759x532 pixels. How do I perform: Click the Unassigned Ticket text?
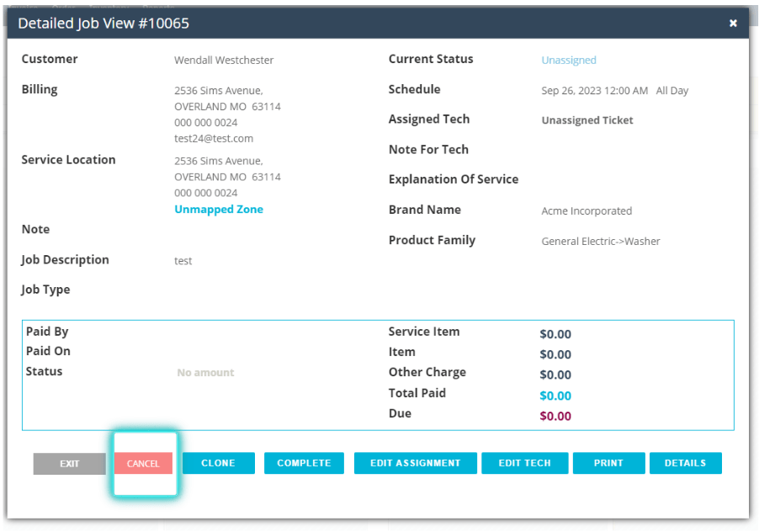[587, 120]
